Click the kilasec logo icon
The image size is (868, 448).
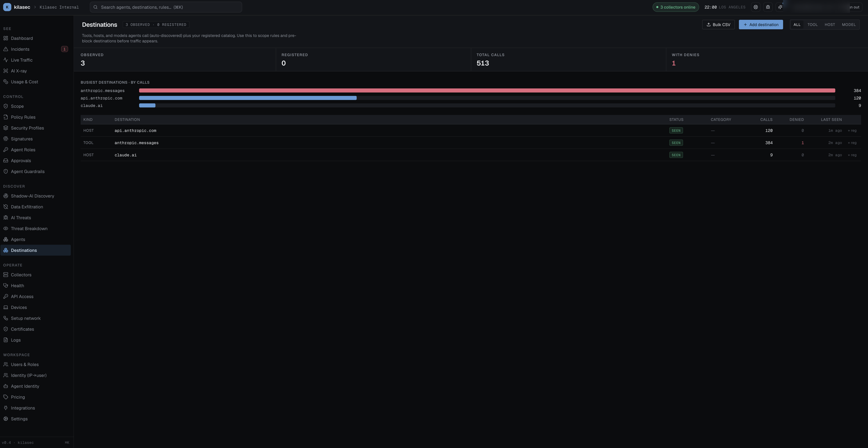pos(7,7)
